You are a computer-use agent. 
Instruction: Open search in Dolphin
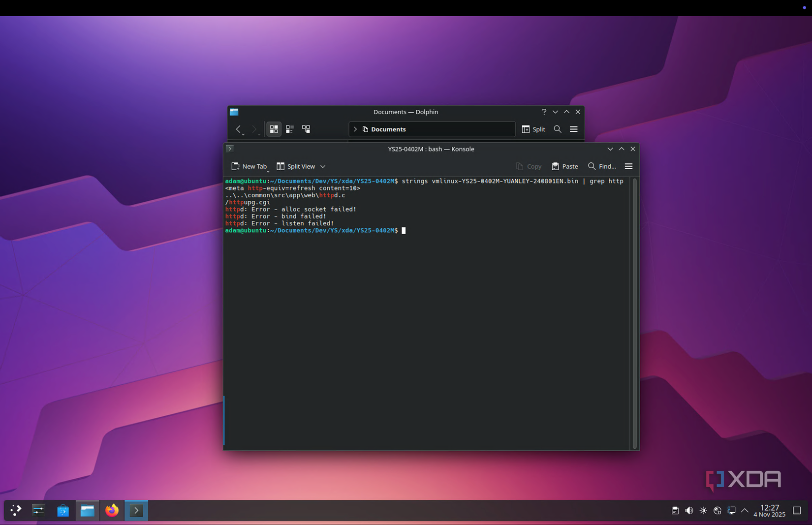tap(558, 129)
